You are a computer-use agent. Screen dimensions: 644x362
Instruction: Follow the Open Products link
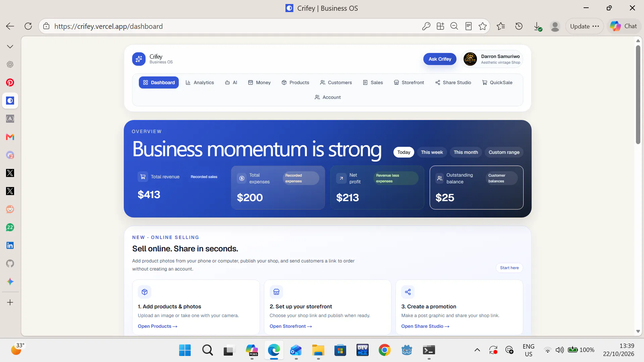pos(158,326)
